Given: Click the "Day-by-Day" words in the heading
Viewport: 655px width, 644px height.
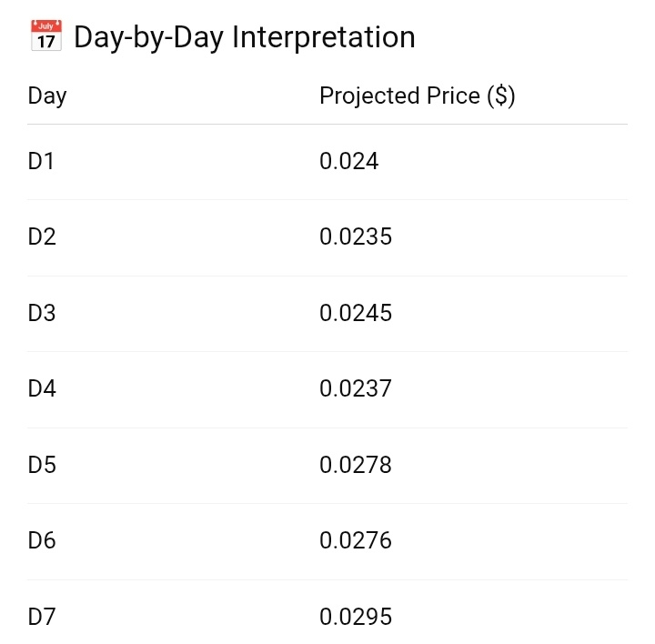Looking at the screenshot, I should 149,37.
